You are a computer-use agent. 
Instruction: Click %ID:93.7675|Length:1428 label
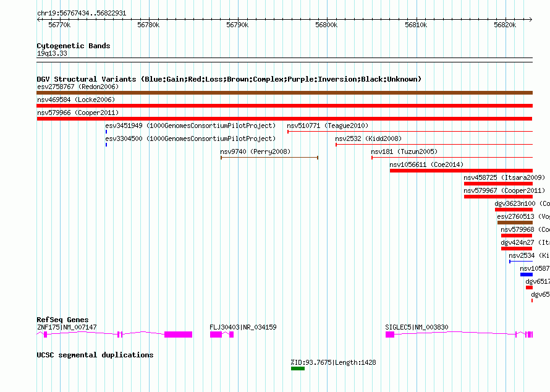(x=333, y=362)
